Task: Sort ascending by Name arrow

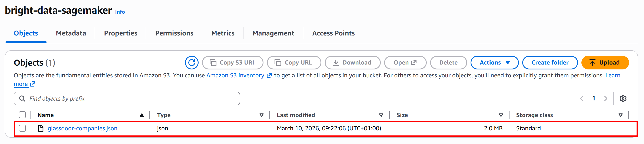Action: click(142, 115)
